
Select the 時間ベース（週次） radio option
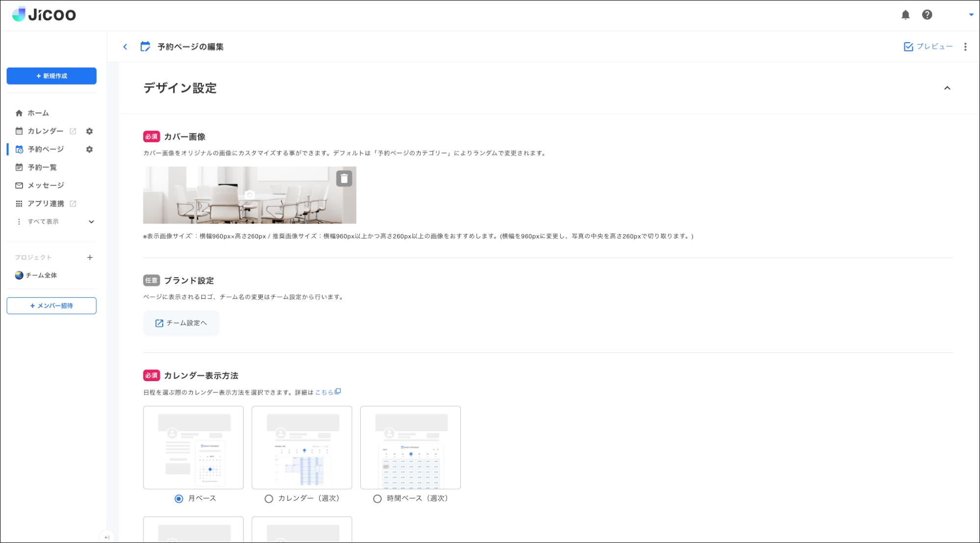click(x=377, y=498)
